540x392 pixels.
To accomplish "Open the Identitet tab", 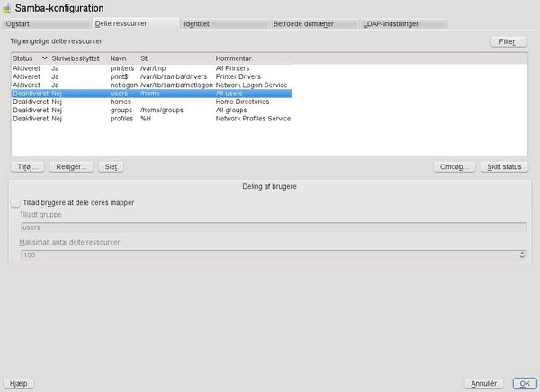I will [225, 23].
